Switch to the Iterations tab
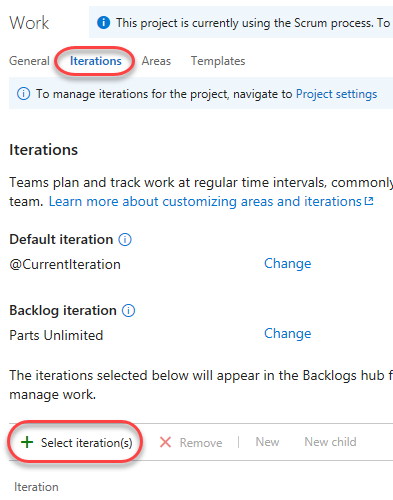This screenshot has width=393, height=500. click(96, 61)
